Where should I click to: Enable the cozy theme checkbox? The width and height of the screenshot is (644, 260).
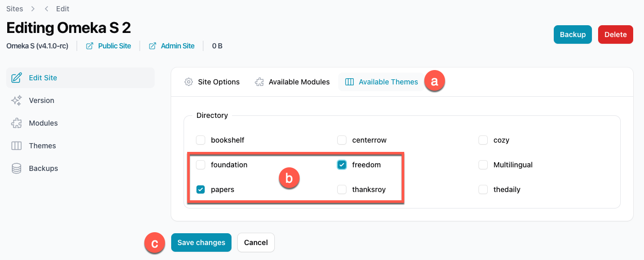click(483, 140)
